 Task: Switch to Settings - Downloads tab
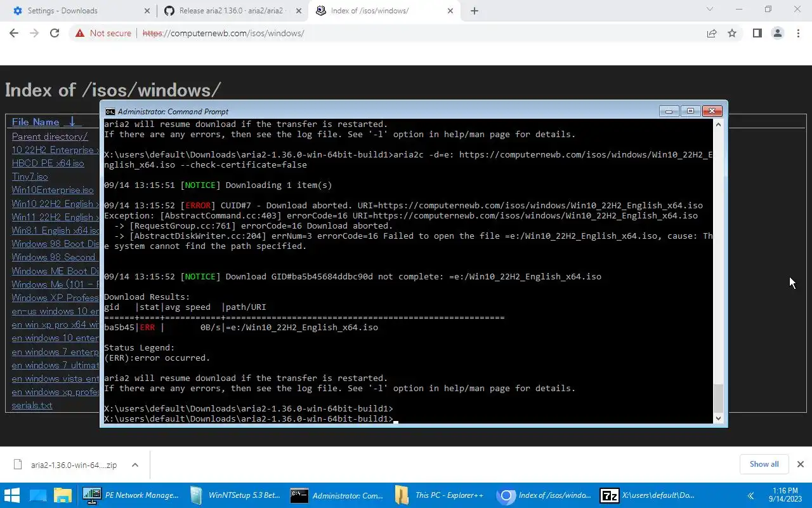coord(79,11)
